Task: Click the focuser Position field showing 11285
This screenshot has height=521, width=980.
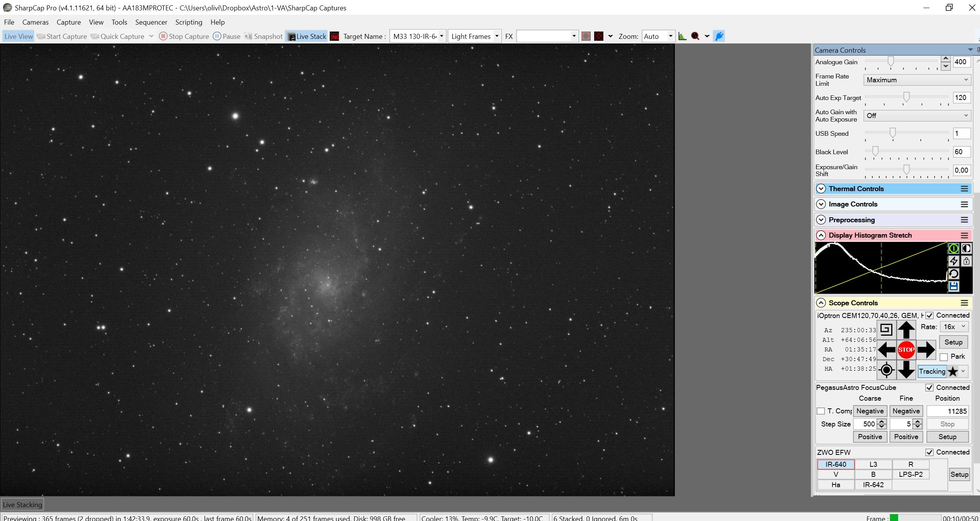Action: [947, 411]
